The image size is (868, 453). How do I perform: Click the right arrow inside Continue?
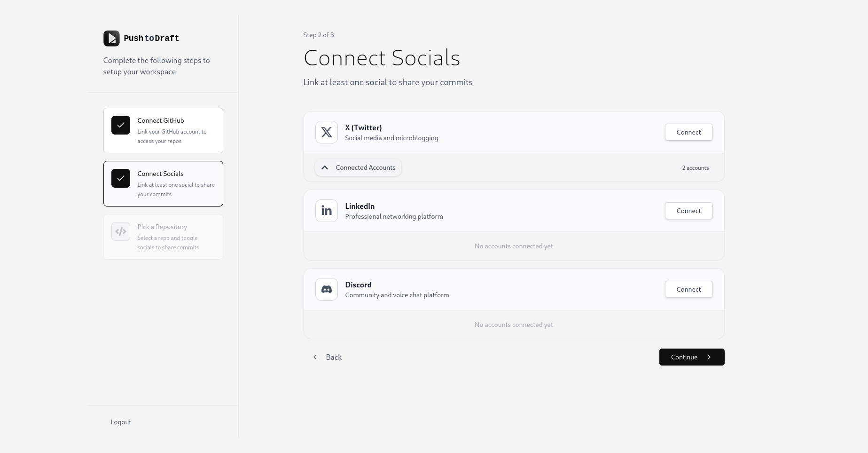tap(709, 357)
